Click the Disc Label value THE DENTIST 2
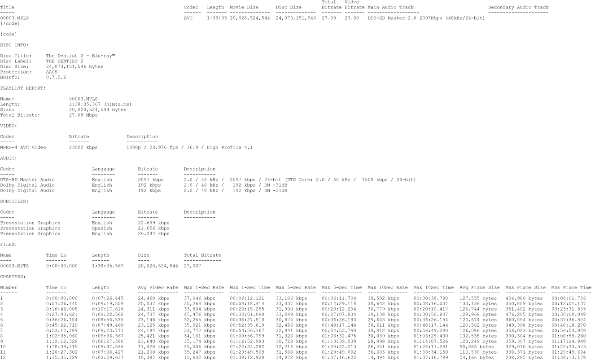 65,61
